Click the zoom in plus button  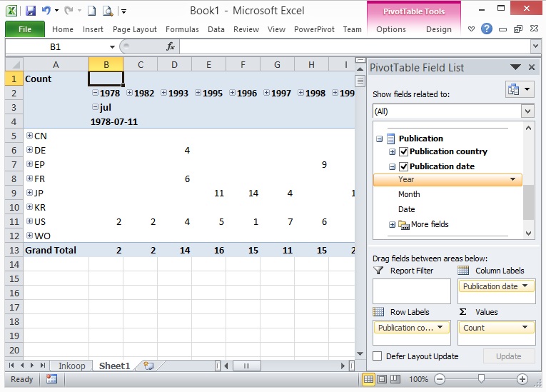(x=522, y=379)
